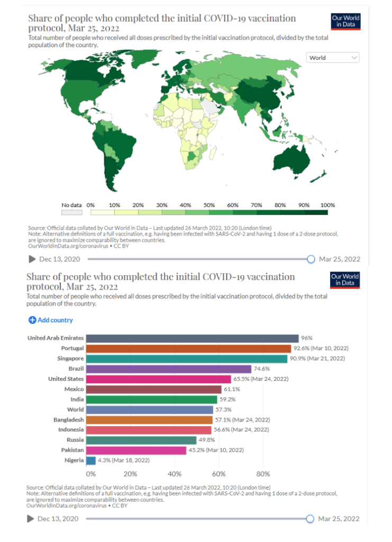This screenshot has height=542, width=392.
Task: Click Mar 25, 2022 end date on bar chart timeline
Action: pos(339,519)
